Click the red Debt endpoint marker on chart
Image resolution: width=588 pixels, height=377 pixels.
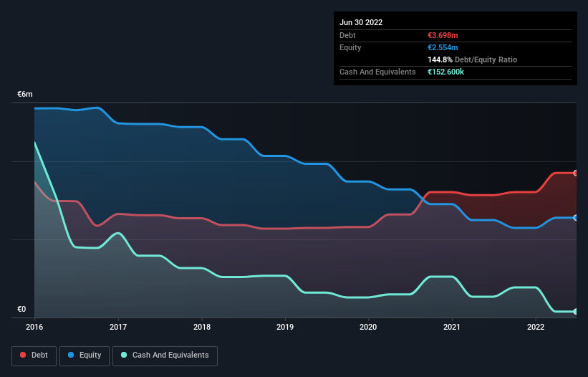tap(576, 173)
